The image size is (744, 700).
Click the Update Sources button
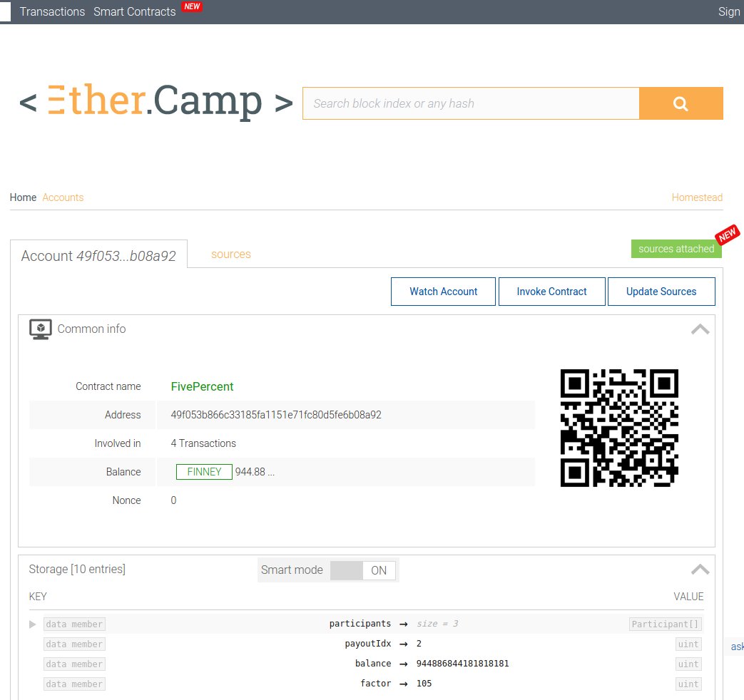click(661, 292)
